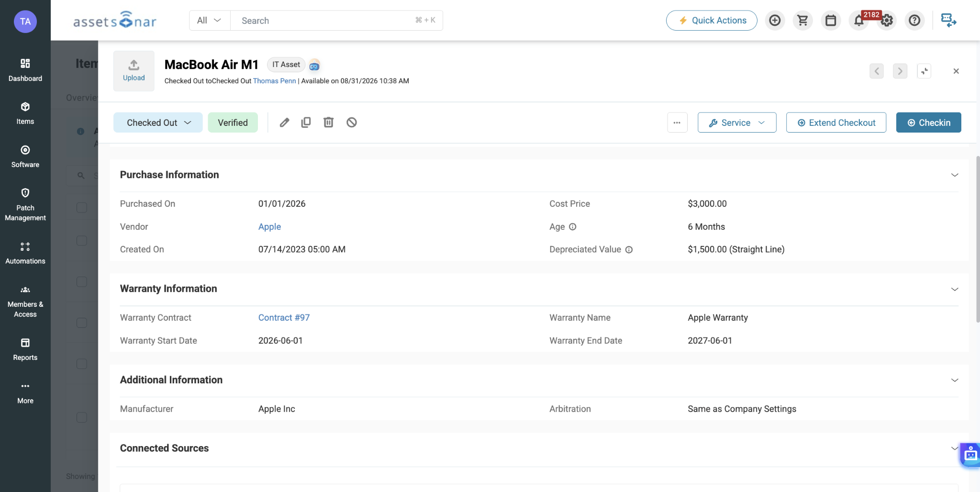Select Warranty Start Date 2026-06-01

(x=280, y=341)
